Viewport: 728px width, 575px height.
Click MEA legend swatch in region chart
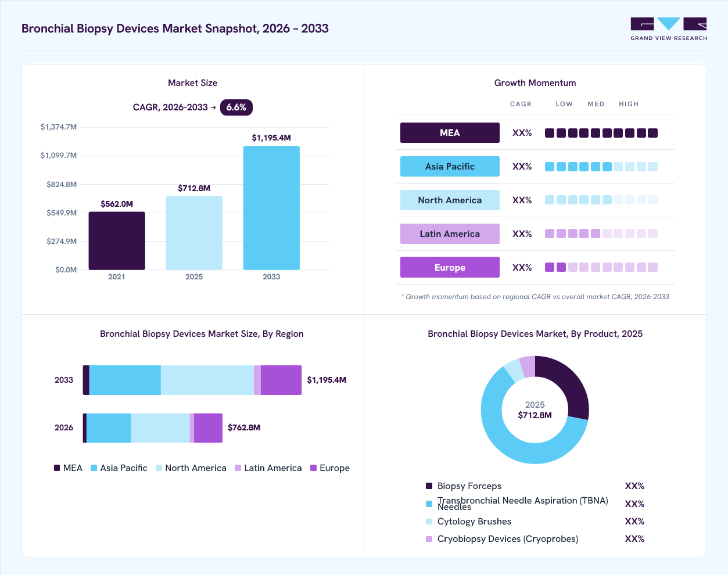point(57,468)
